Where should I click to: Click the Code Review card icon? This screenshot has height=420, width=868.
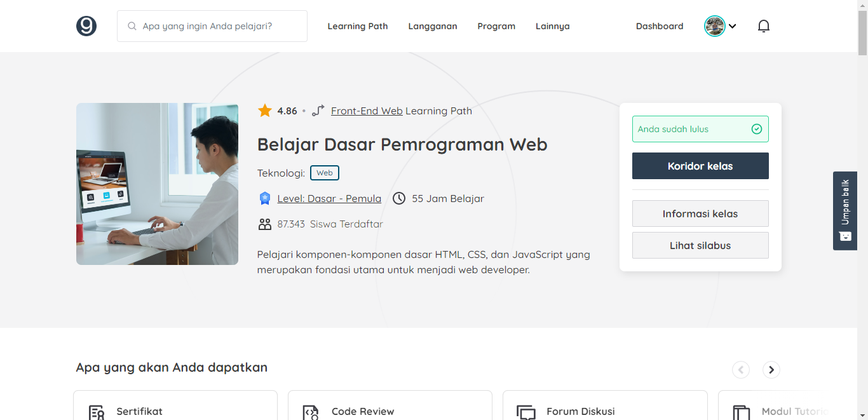tap(311, 412)
